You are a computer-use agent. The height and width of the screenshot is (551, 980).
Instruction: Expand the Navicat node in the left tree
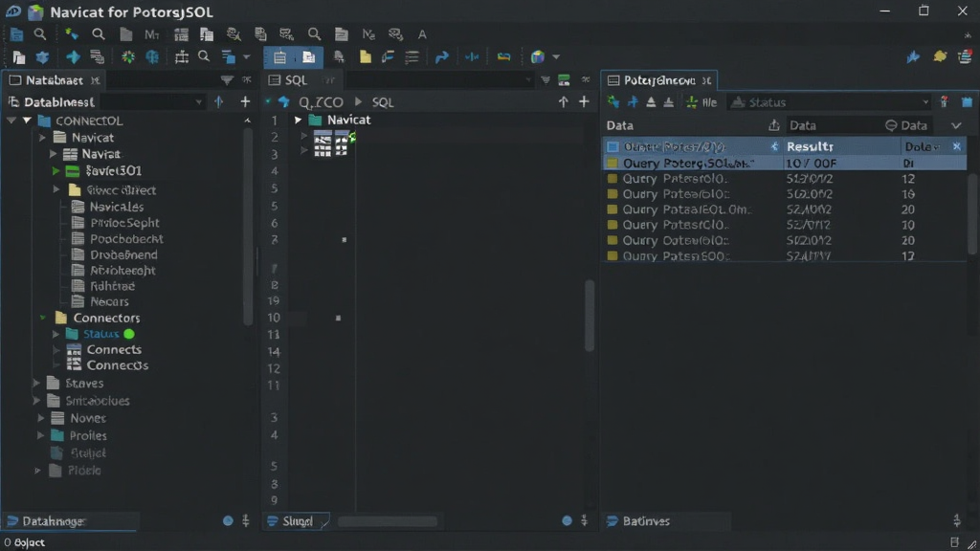pyautogui.click(x=42, y=138)
